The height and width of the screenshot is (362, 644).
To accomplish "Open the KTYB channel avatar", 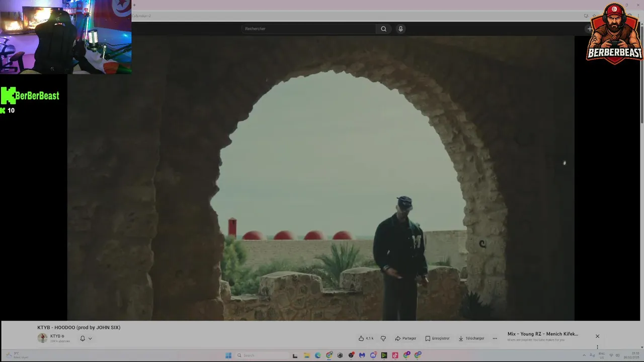I will [x=42, y=338].
